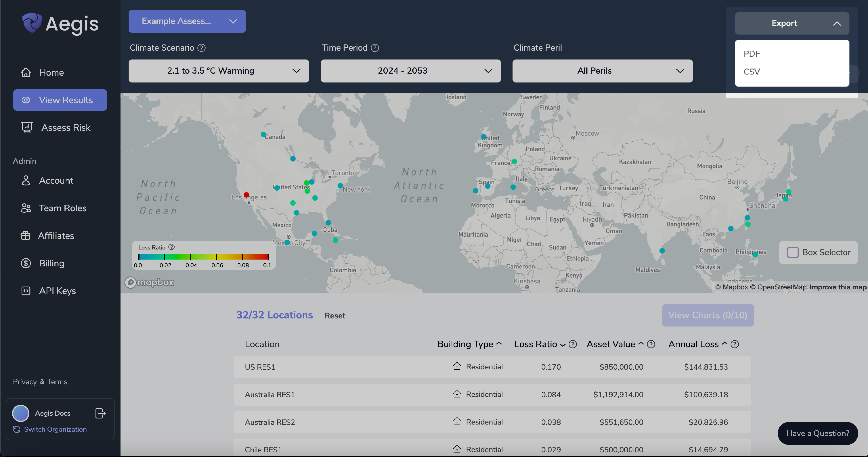This screenshot has width=868, height=457.
Task: Click the Affiliates gift icon
Action: pos(26,236)
